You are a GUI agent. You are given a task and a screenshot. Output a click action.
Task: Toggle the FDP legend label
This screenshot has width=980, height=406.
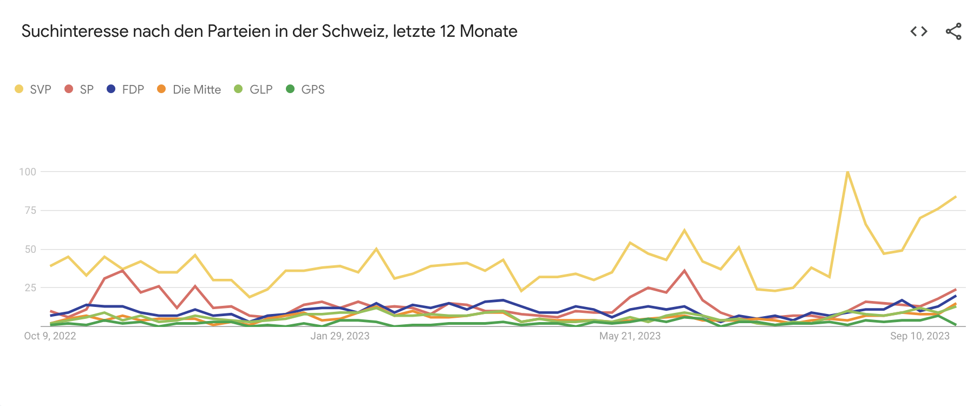133,90
